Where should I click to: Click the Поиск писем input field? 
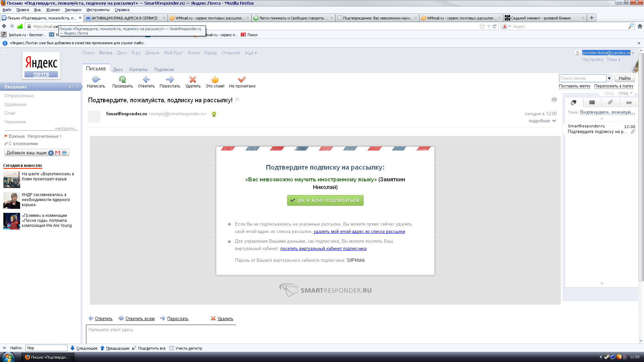pyautogui.click(x=583, y=78)
